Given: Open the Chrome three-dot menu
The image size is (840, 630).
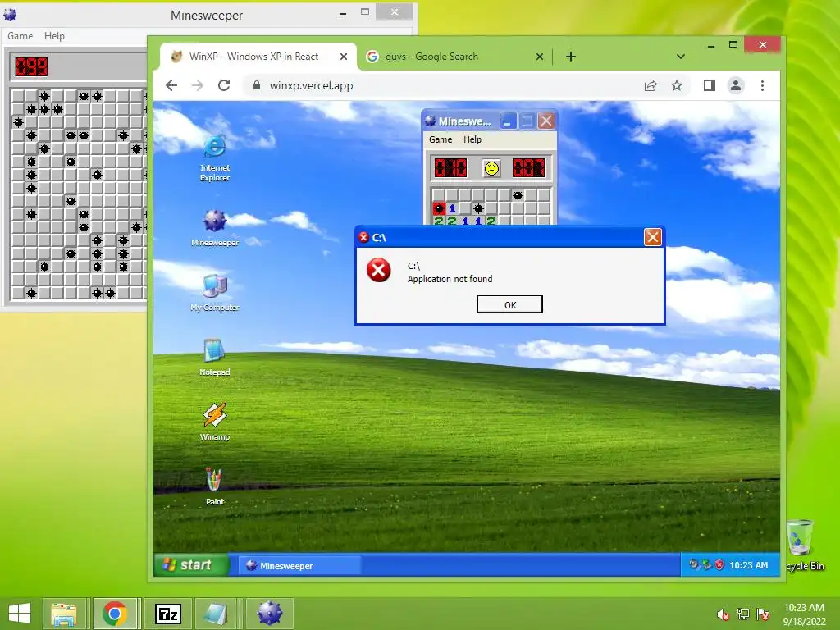Looking at the screenshot, I should point(762,85).
